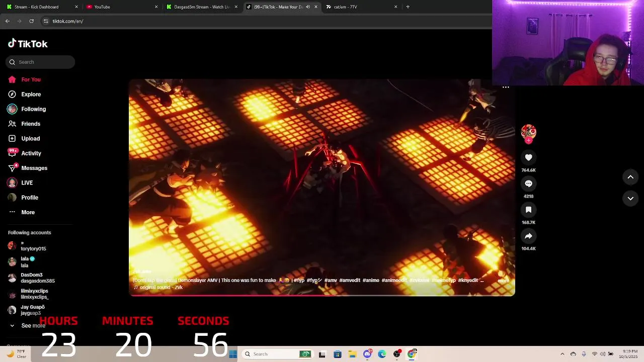
Task: Open the comments with 4218 count
Action: [x=528, y=184]
